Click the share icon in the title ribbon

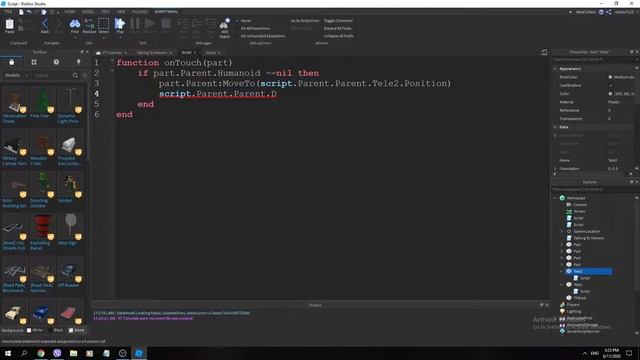pyautogui.click(x=609, y=12)
